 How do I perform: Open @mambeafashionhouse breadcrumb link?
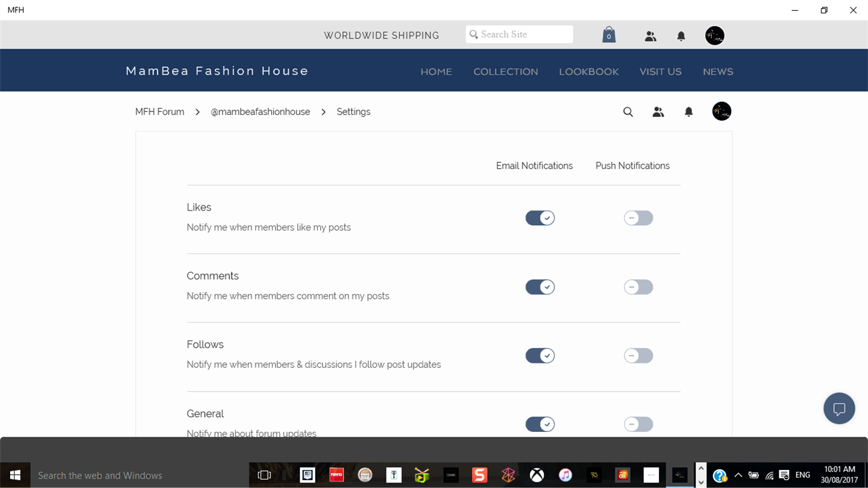260,112
